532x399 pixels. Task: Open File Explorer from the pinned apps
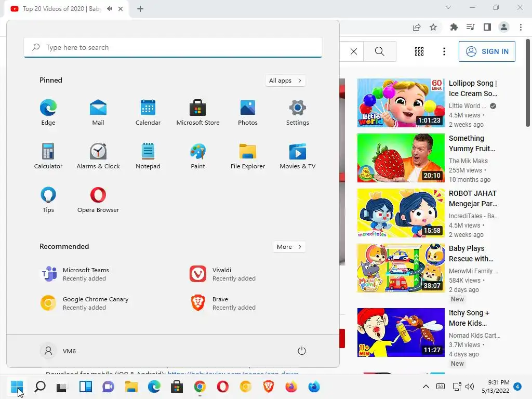(x=248, y=156)
